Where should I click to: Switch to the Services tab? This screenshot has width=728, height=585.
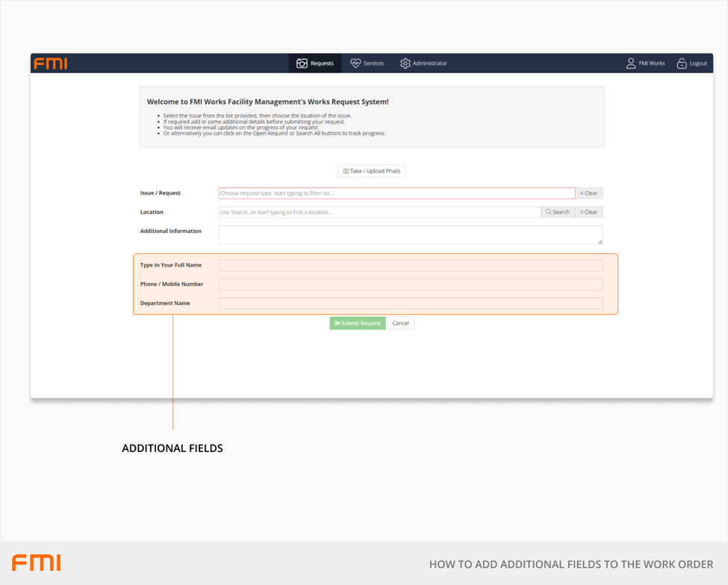[367, 64]
